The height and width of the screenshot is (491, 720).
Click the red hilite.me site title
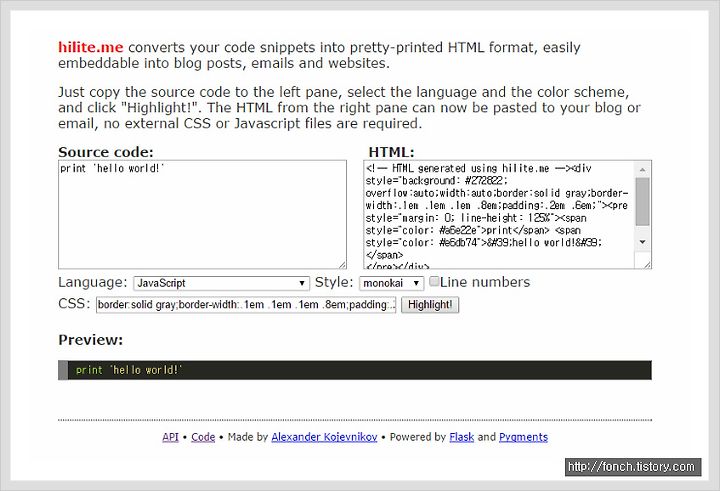tap(90, 47)
